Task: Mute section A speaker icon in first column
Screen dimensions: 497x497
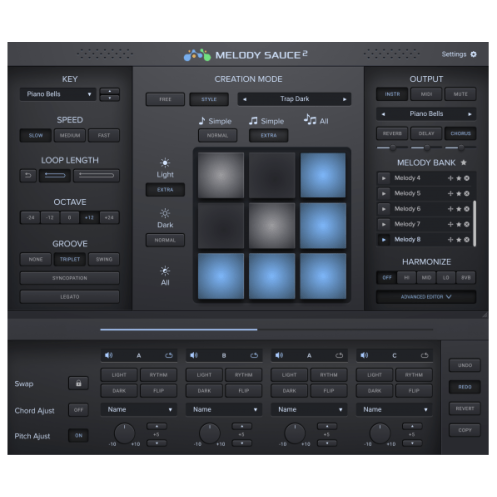Action: tap(109, 355)
